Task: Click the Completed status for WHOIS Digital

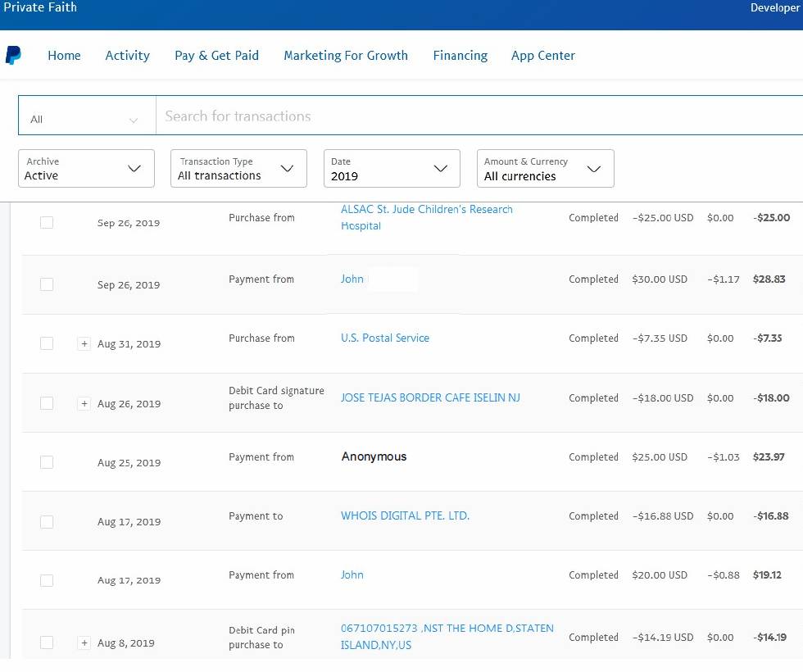Action: pyautogui.click(x=593, y=516)
